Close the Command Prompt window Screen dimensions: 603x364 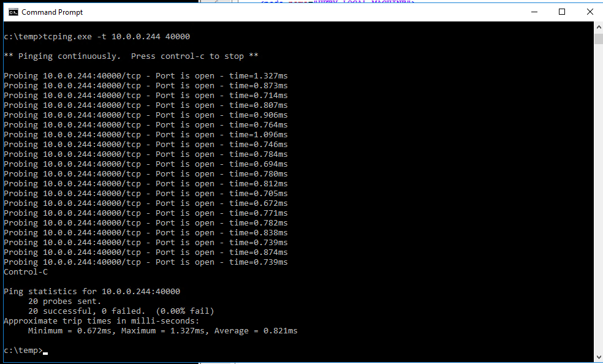[590, 12]
